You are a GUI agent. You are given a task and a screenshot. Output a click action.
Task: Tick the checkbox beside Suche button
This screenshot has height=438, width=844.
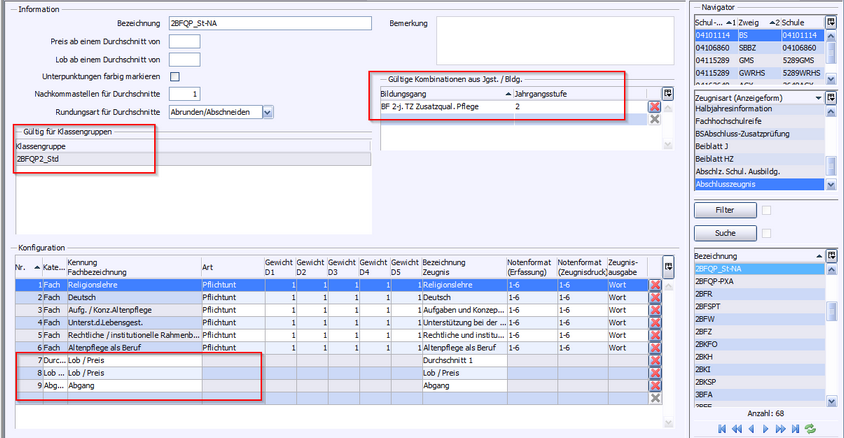tap(767, 233)
